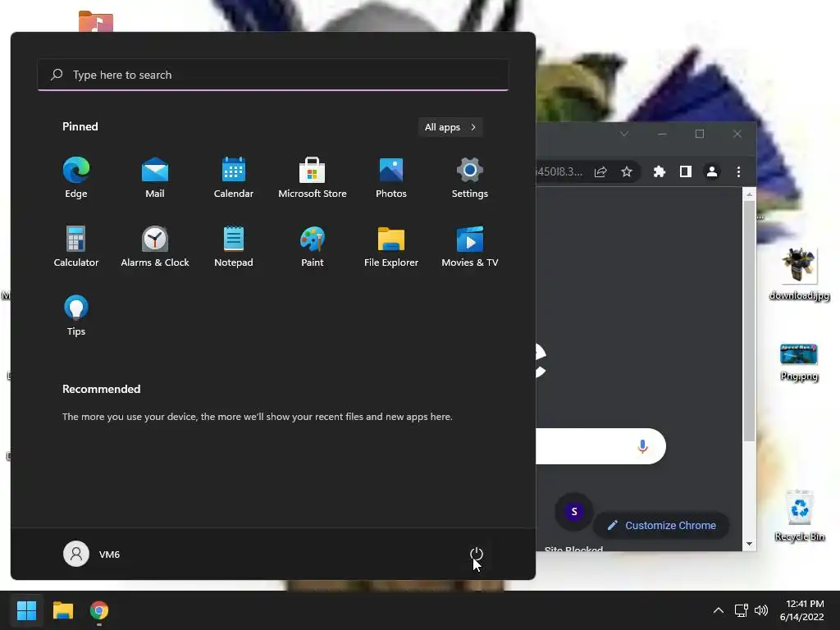Open the Paint app
Image resolution: width=840 pixels, height=630 pixels.
click(x=313, y=246)
